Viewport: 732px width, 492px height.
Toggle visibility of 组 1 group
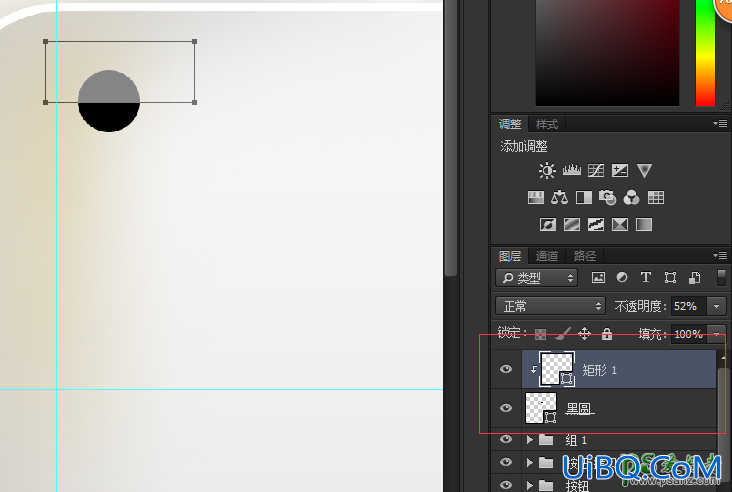[506, 439]
